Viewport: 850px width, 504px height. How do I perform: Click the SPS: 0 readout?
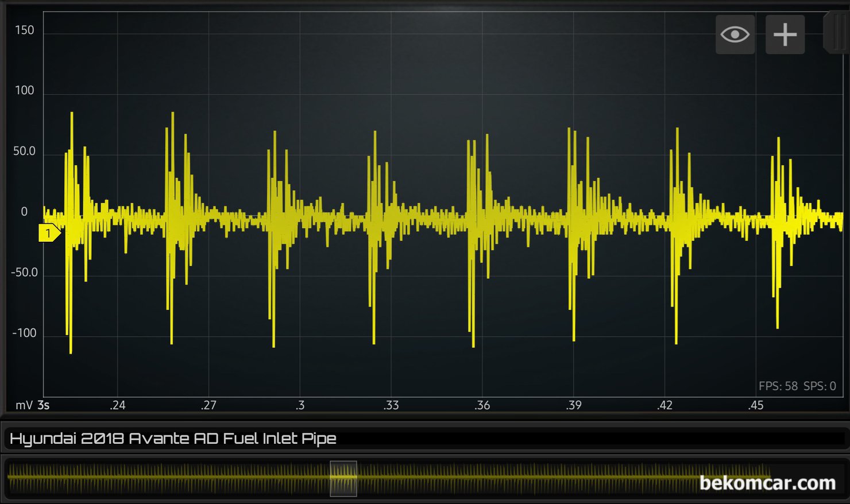[820, 386]
